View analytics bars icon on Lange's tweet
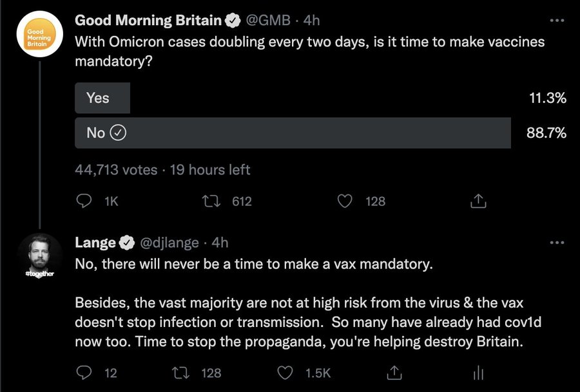Screen dimensions: 580x392 pyautogui.click(x=478, y=373)
